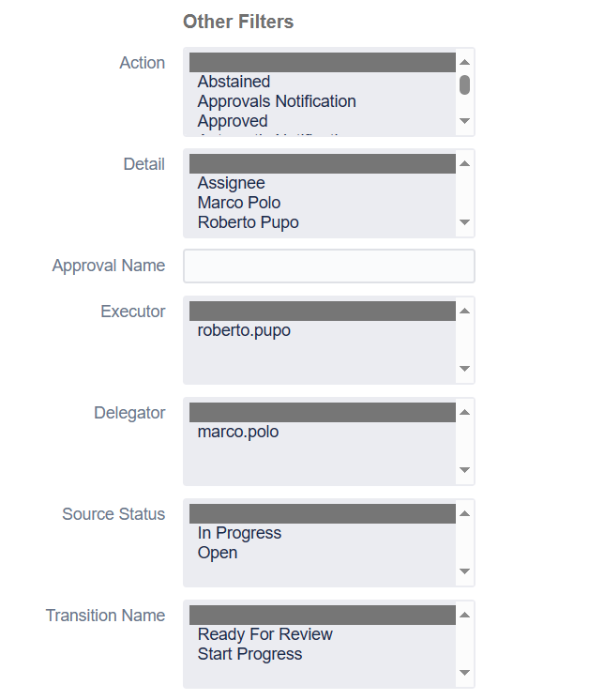Click the Detail list up arrow
Viewport: 589px width, 700px height.
pyautogui.click(x=464, y=163)
